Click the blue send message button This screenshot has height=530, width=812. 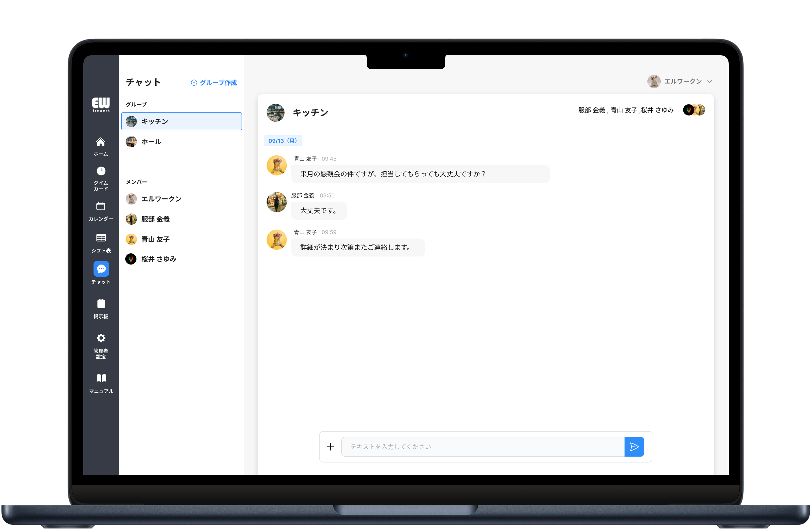coord(634,447)
